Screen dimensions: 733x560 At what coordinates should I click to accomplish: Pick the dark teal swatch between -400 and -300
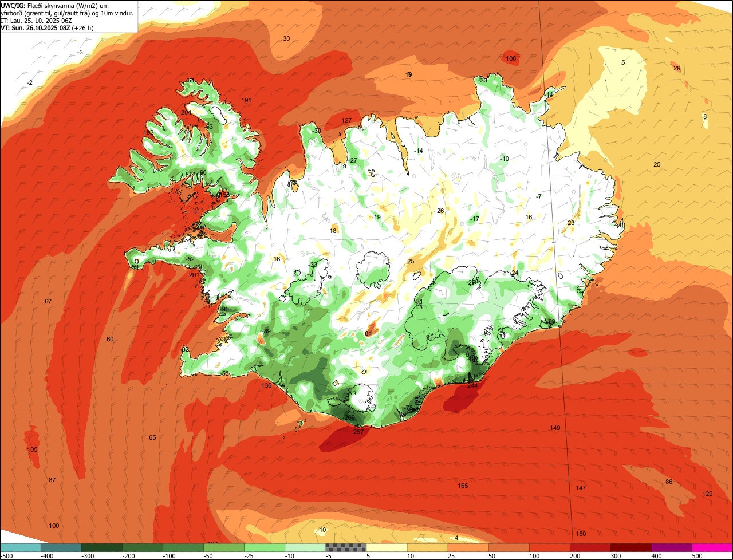pyautogui.click(x=61, y=548)
